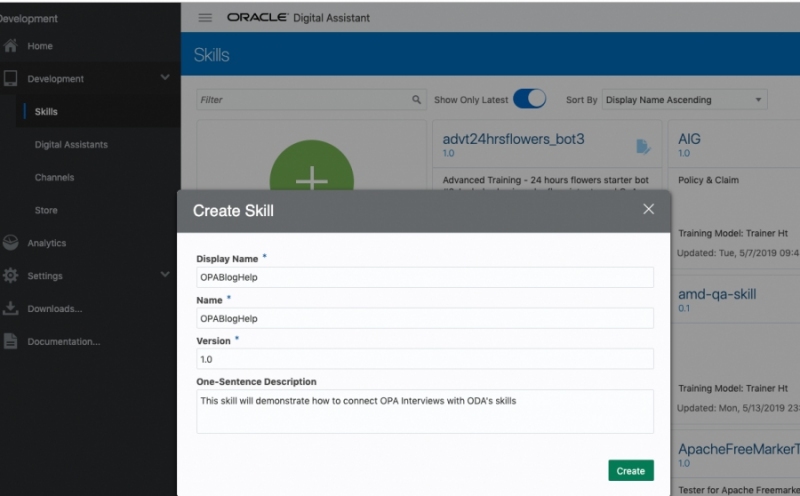Open the amd-qa-skill skill
The width and height of the screenshot is (800, 496).
[x=717, y=294]
